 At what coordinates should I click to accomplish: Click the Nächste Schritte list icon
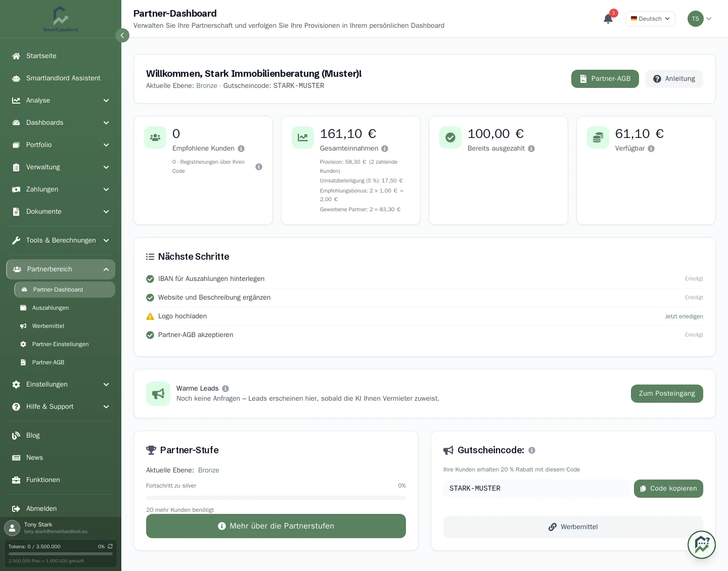[x=150, y=257]
